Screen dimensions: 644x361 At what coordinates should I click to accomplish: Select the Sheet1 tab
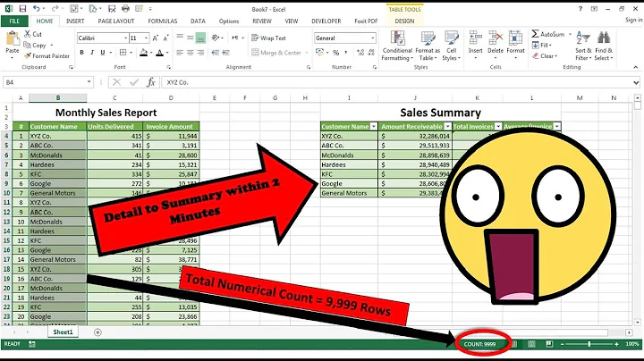coord(63,332)
